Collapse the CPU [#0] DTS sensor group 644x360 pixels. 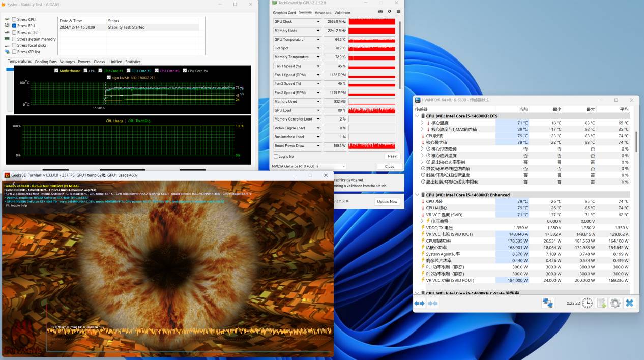tap(418, 116)
